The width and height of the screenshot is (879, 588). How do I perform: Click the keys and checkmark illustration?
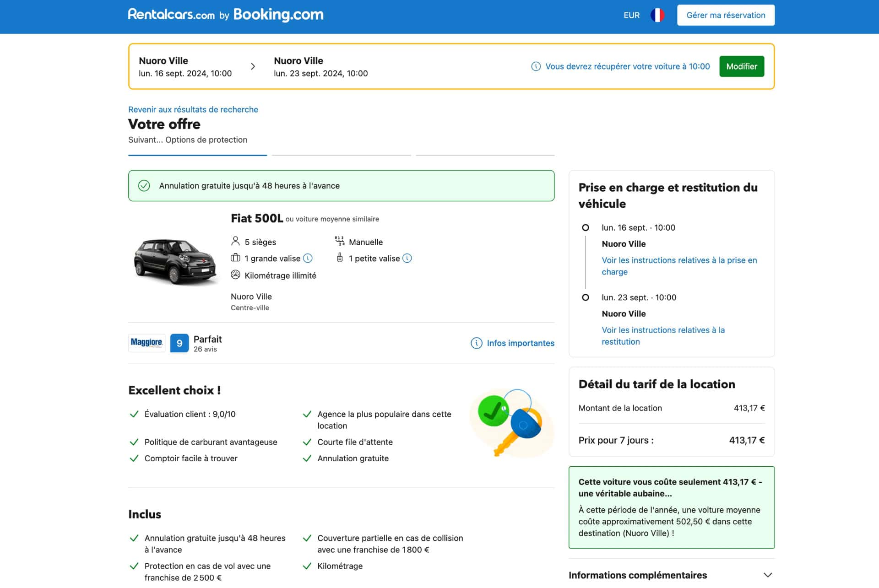point(511,423)
